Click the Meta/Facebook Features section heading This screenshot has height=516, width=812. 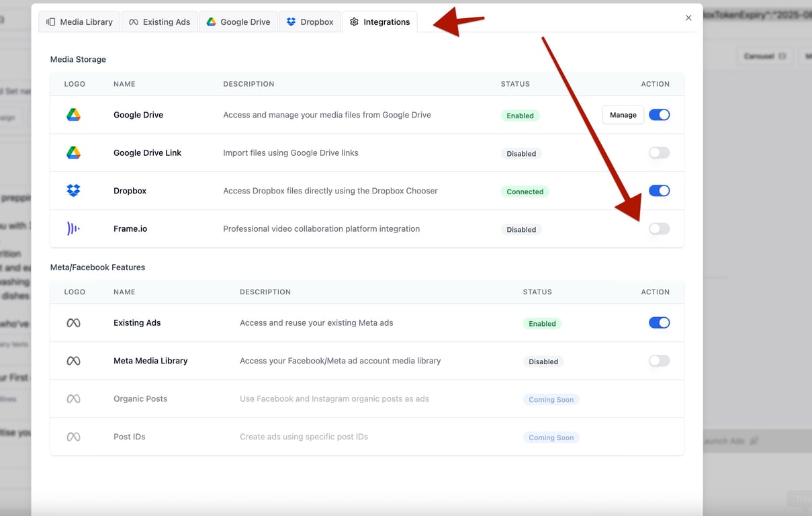coord(97,267)
